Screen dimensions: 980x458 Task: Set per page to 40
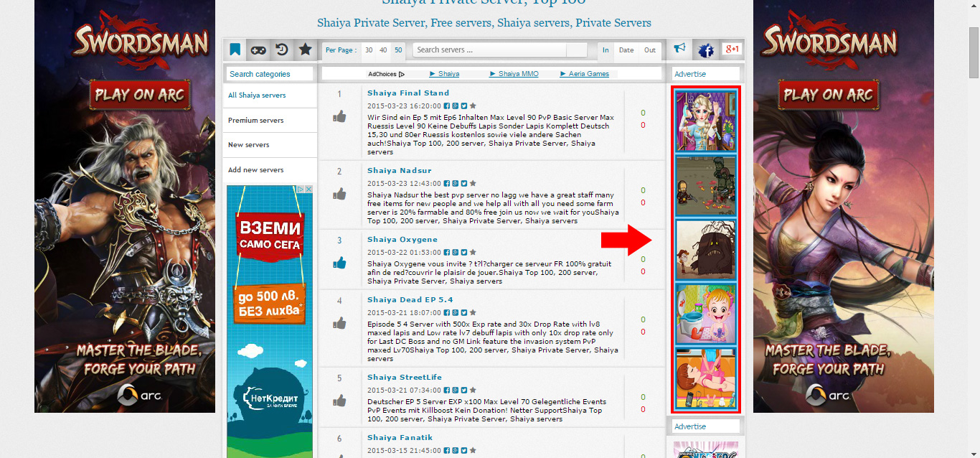point(384,50)
